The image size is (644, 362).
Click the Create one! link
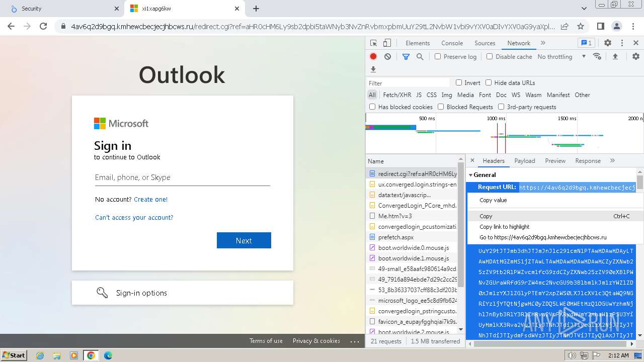(150, 200)
